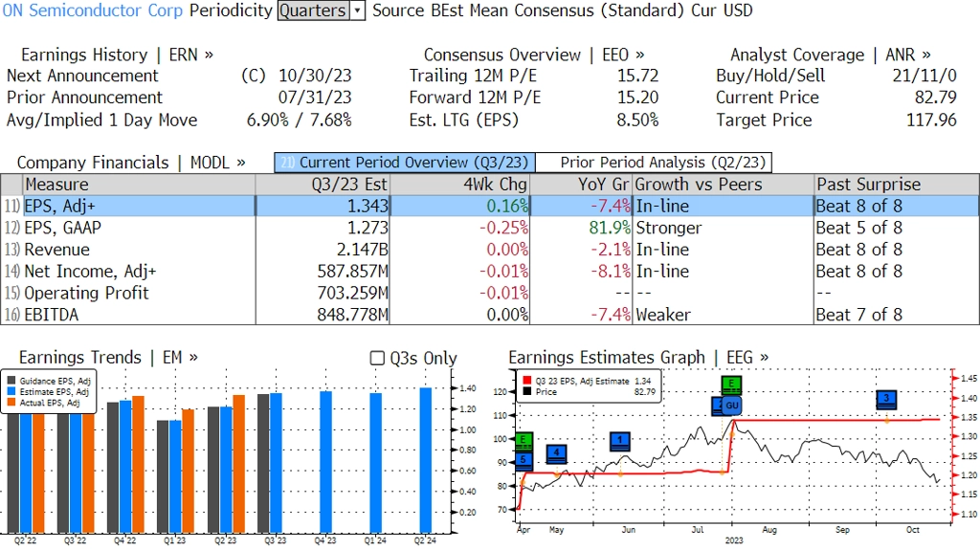Viewport: 980px width, 549px height.
Task: Click the Target Price value 117.96
Action: pyautogui.click(x=932, y=120)
